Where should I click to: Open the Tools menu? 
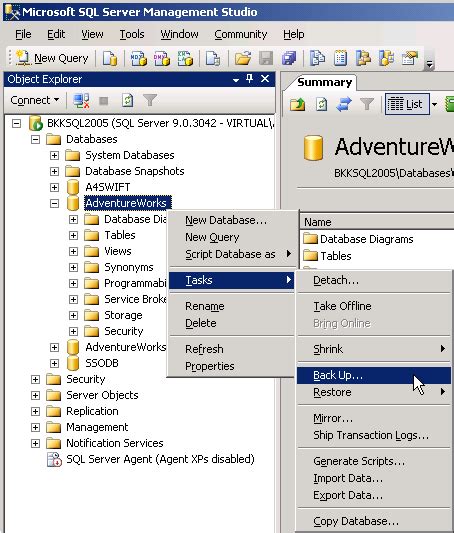132,34
